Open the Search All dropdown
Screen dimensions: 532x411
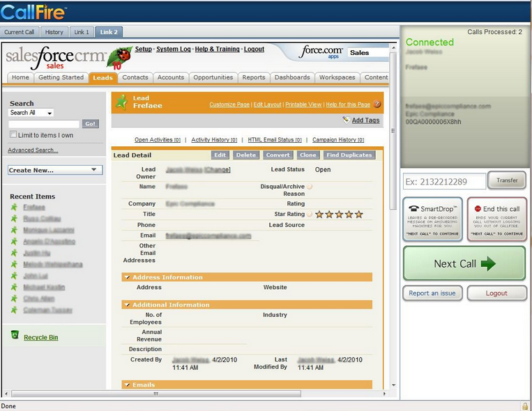point(31,113)
